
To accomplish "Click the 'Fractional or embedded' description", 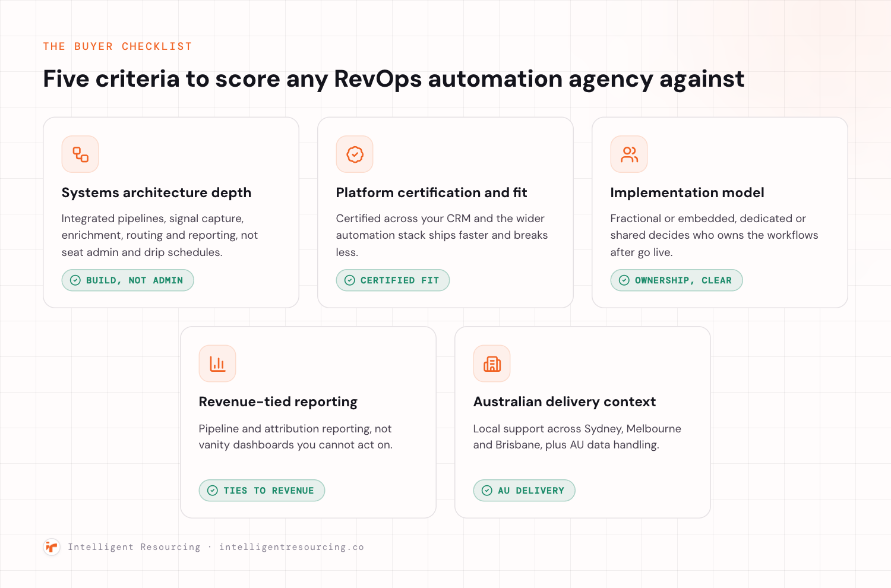I will tap(714, 235).
